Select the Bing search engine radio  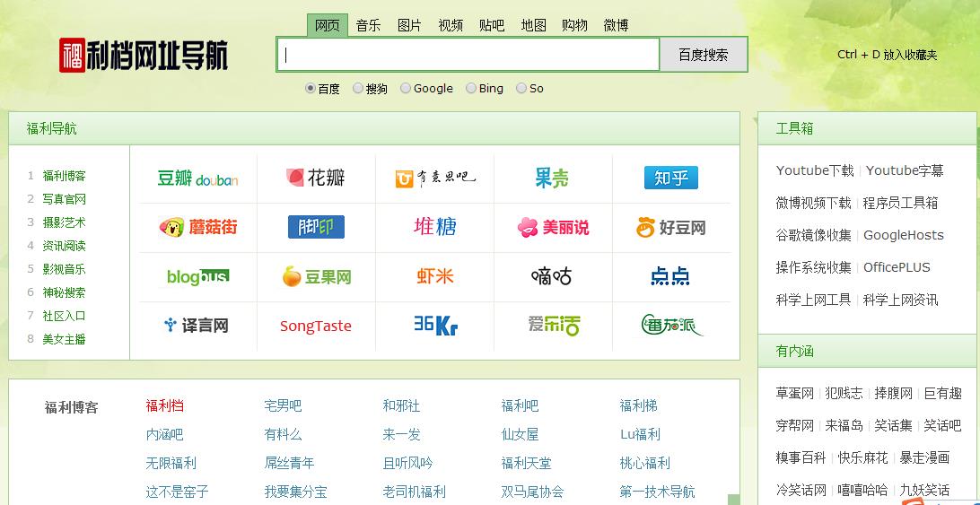(471, 88)
